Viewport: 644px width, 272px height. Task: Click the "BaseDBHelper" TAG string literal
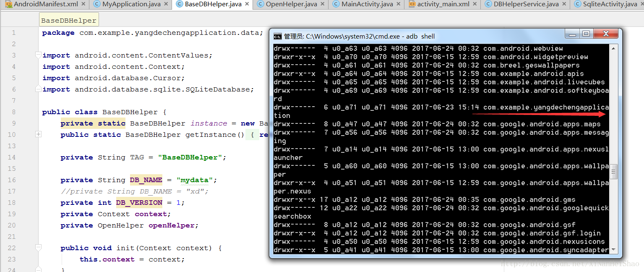click(x=190, y=157)
